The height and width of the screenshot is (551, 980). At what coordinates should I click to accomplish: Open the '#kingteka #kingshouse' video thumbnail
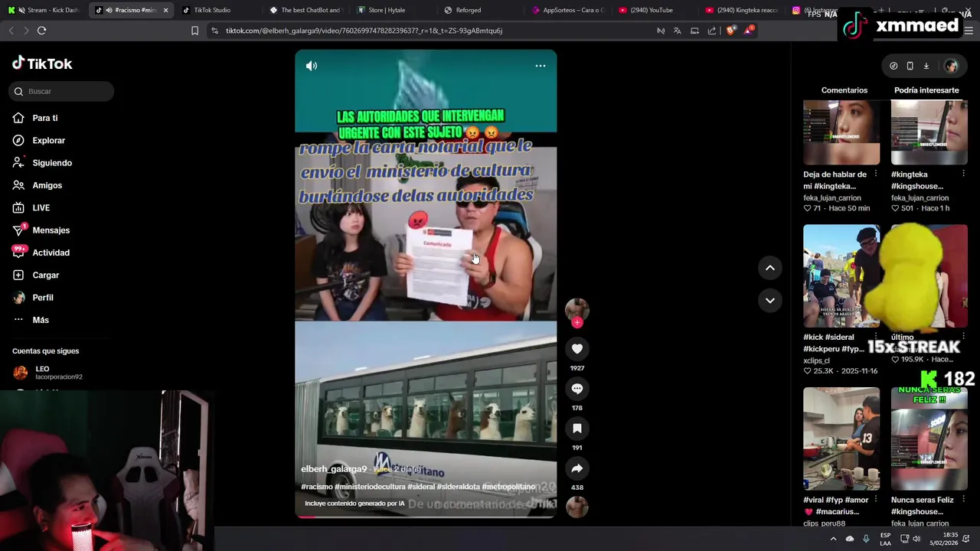pos(929,132)
